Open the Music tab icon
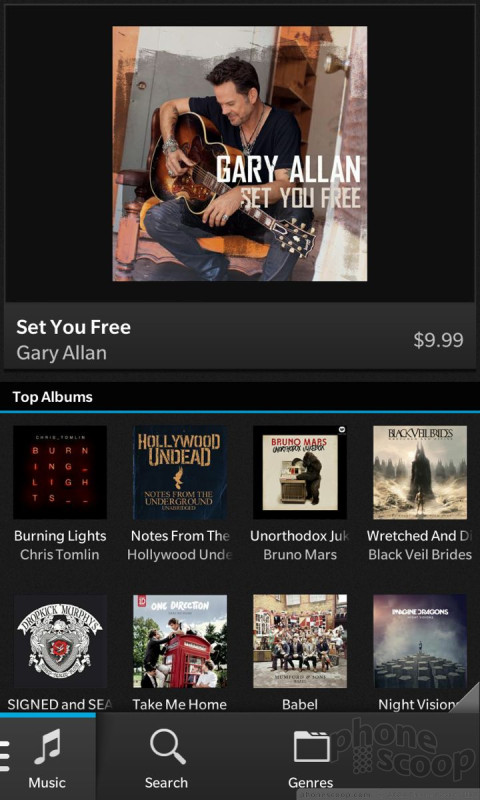 47,746
